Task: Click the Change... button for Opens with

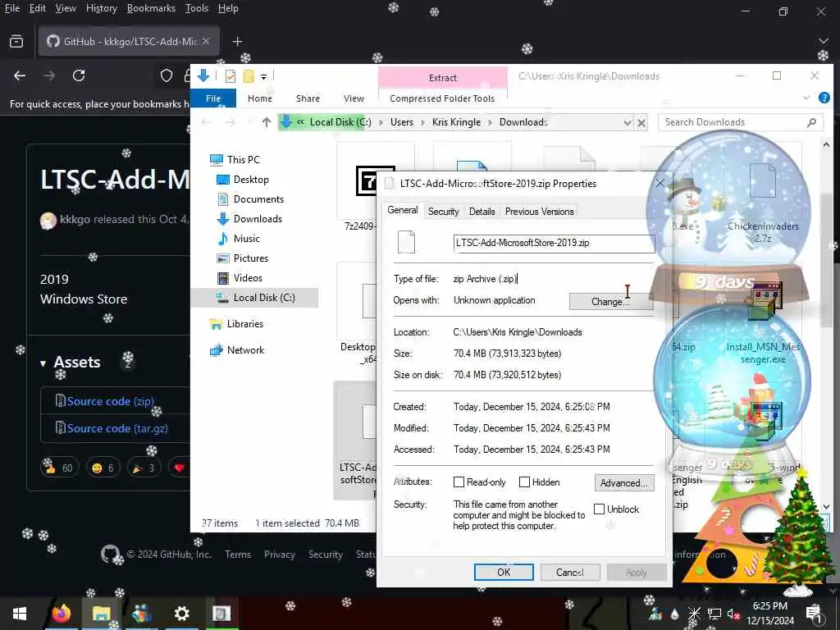Action: pos(610,302)
